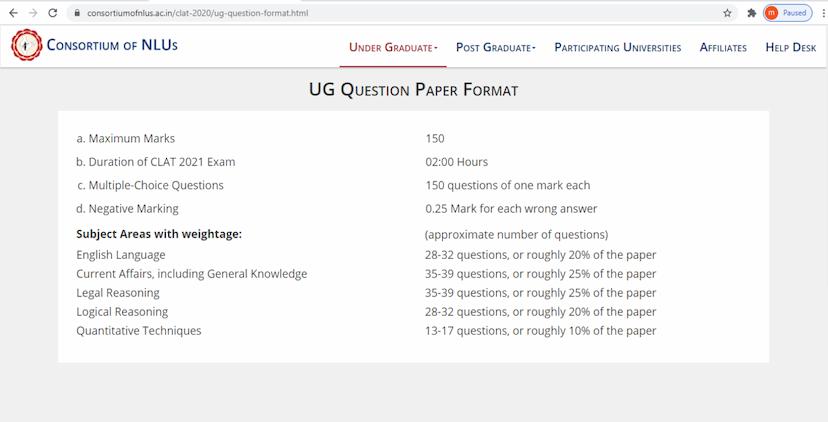Expand the Post Graduate dropdown menu
The width and height of the screenshot is (828, 422).
495,47
